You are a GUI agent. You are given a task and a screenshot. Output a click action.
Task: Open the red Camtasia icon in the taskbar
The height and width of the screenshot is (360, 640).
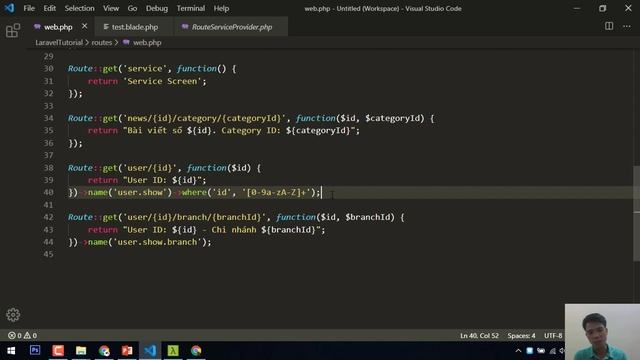(x=58, y=350)
